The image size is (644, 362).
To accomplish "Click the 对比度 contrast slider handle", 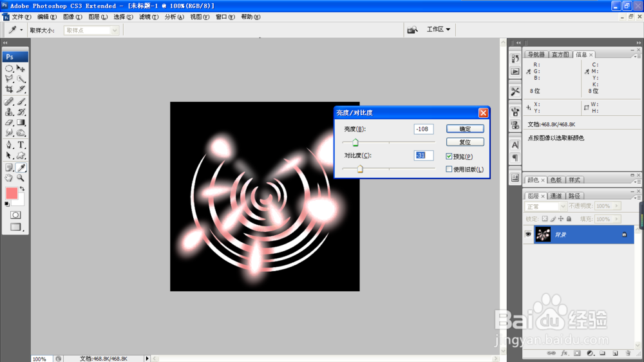I will [360, 169].
